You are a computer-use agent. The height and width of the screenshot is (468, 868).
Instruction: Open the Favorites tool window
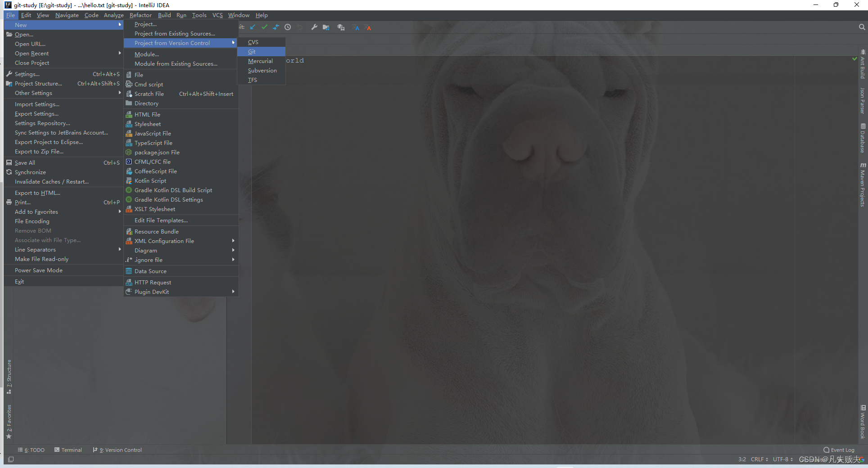[x=9, y=422]
